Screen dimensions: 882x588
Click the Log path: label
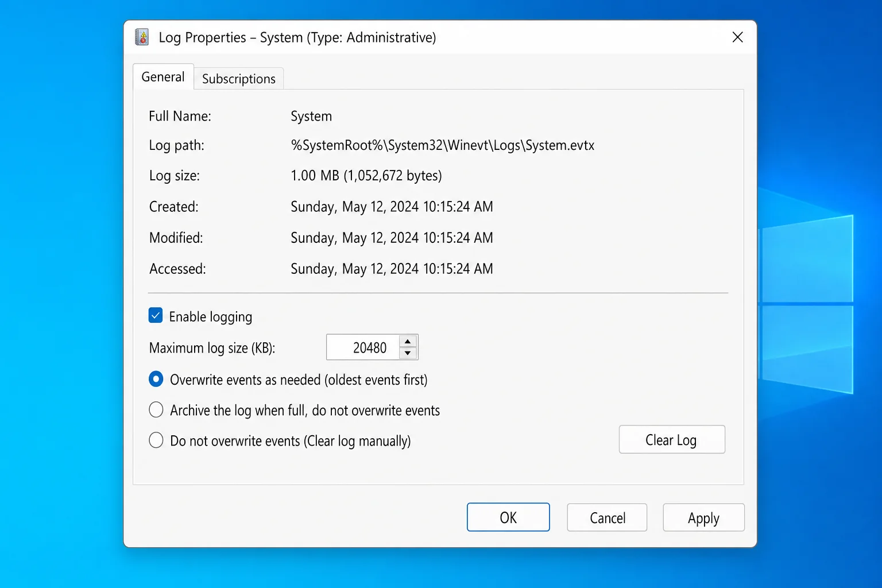coord(177,145)
